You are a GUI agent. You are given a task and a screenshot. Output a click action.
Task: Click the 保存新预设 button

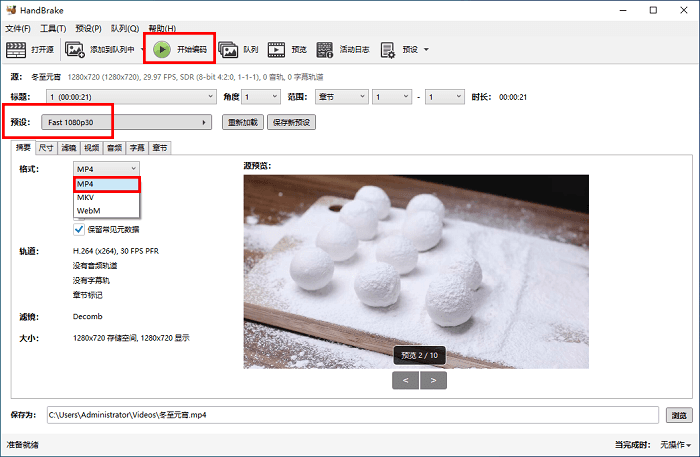pos(292,122)
